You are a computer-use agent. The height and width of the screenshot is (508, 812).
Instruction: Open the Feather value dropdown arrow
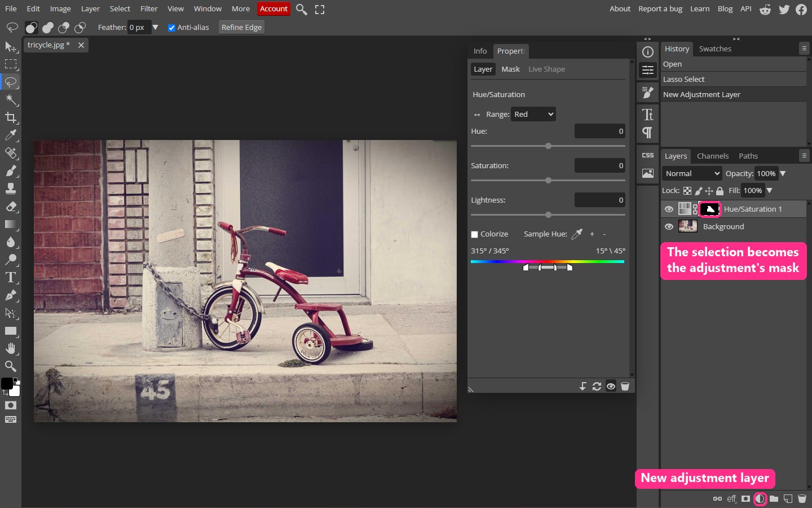coord(155,27)
